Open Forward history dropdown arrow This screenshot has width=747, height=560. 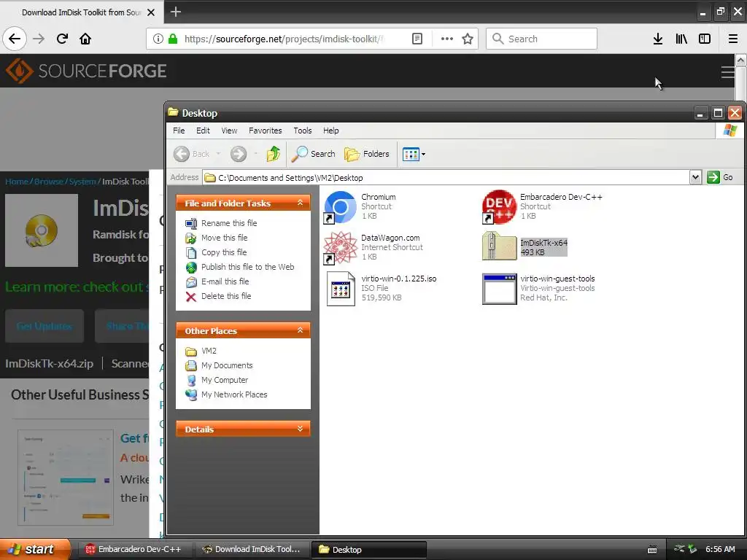256,154
